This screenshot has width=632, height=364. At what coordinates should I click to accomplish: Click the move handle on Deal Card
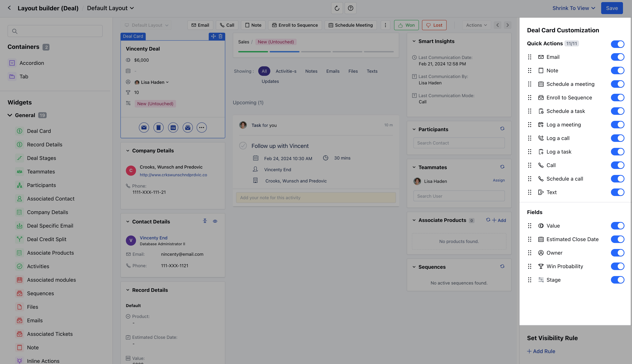(213, 36)
